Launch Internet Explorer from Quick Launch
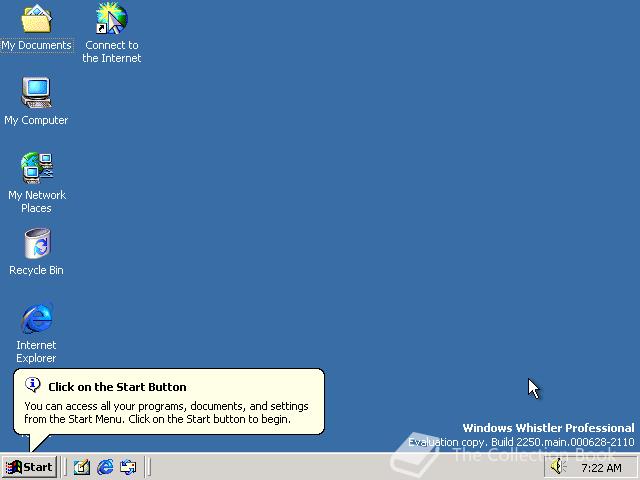This screenshot has width=640, height=480. pyautogui.click(x=105, y=467)
